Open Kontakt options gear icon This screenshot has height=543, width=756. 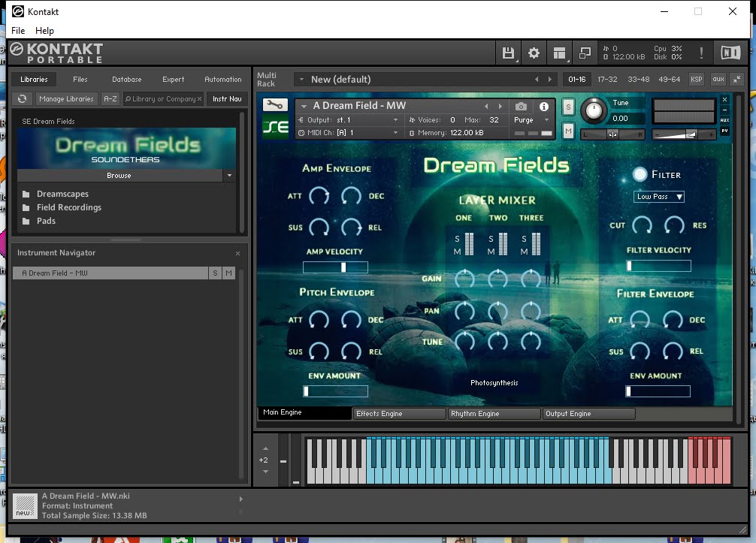click(x=534, y=53)
